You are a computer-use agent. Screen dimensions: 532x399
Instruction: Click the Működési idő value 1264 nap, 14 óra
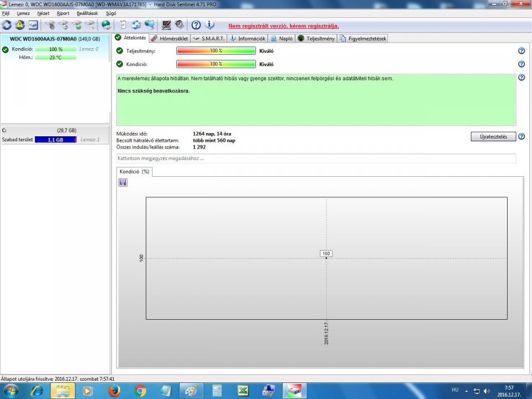pos(212,134)
